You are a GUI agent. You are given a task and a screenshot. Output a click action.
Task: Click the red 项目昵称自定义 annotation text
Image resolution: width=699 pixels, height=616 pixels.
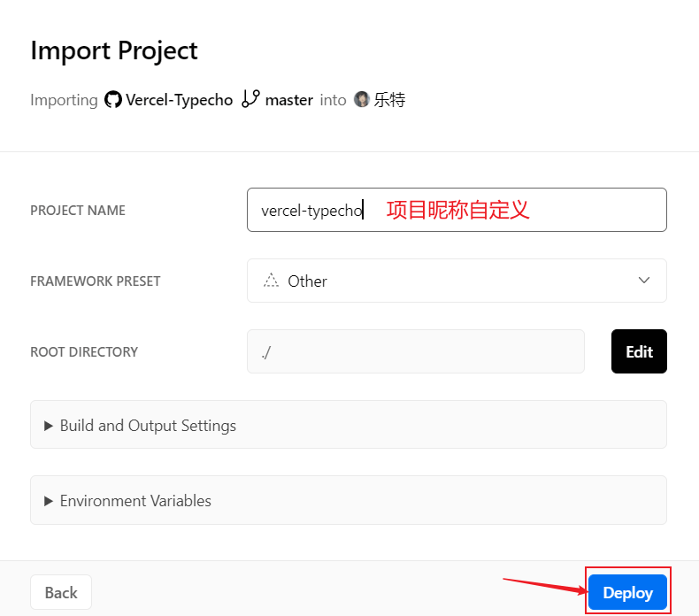[457, 210]
